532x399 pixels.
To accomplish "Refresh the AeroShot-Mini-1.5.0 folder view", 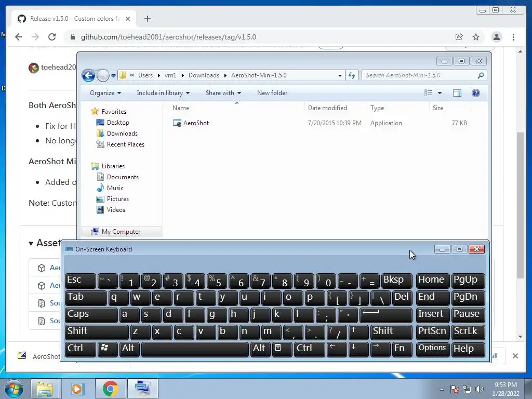I will [x=352, y=75].
